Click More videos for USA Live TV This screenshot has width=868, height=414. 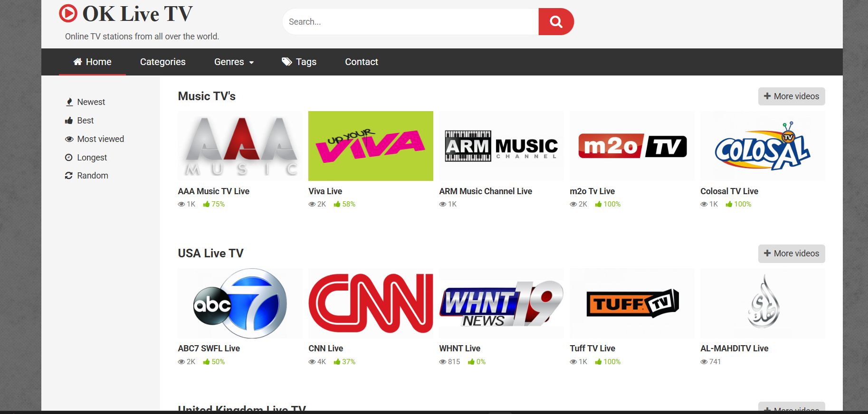792,254
